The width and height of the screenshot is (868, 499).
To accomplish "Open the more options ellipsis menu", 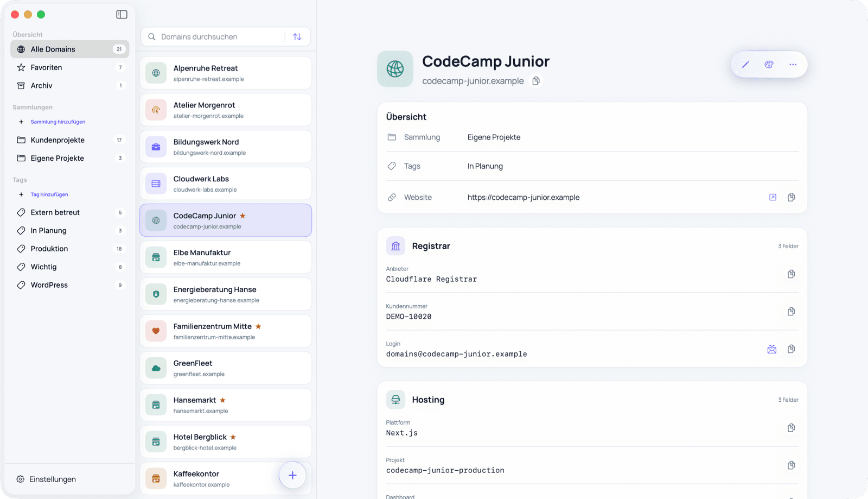I will tap(793, 65).
